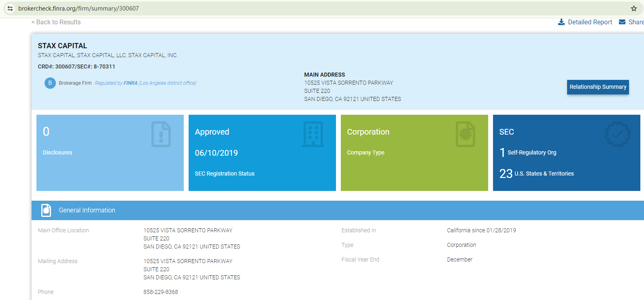Click the Company Type label in green tile
This screenshot has height=300, width=644.
click(x=366, y=152)
